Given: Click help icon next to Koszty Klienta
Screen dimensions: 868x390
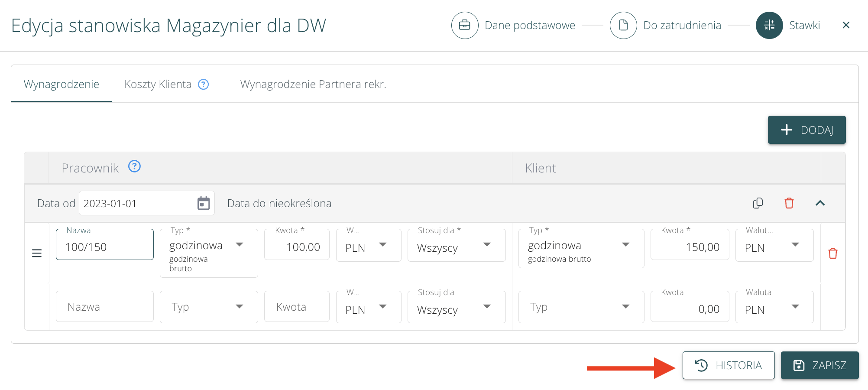Looking at the screenshot, I should 203,84.
